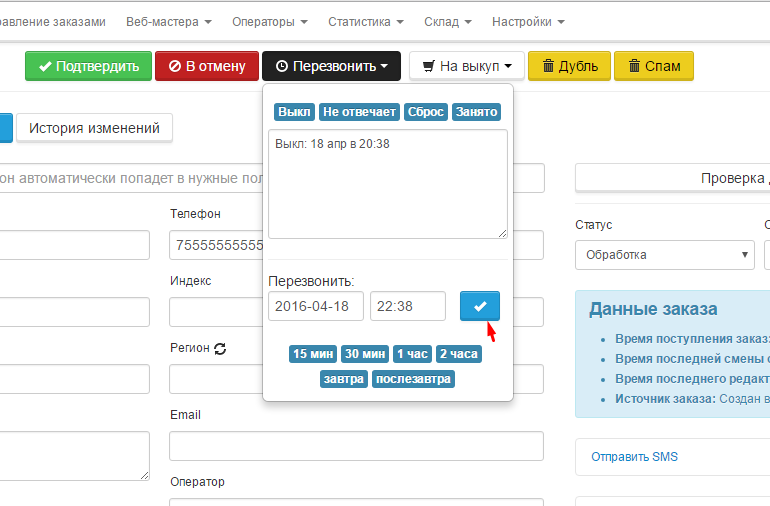Image resolution: width=770 pixels, height=506 pixels.
Task: Click the Данные заказа heading
Action: point(653,309)
